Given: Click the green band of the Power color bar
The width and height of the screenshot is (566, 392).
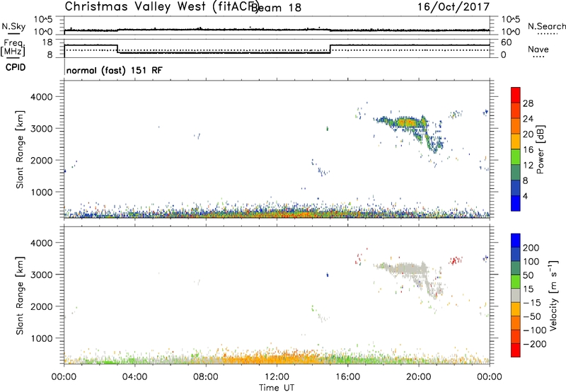Looking at the screenshot, I should pyautogui.click(x=516, y=157).
